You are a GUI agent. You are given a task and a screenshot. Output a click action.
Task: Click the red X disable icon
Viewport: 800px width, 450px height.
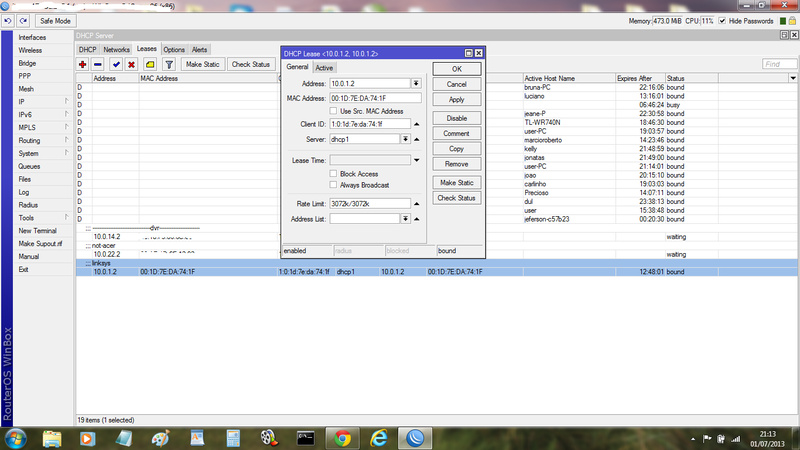pyautogui.click(x=132, y=64)
